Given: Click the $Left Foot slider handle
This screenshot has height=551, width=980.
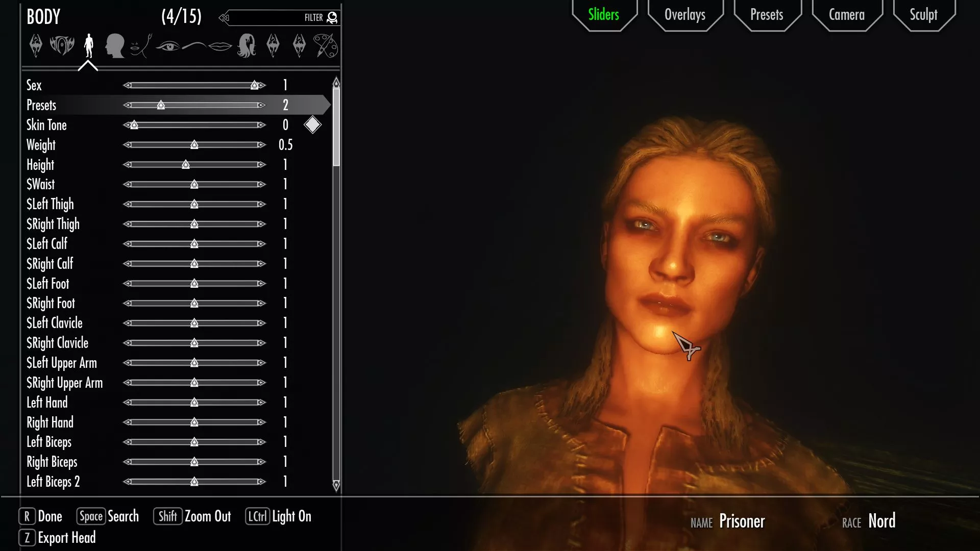Looking at the screenshot, I should click(x=194, y=284).
